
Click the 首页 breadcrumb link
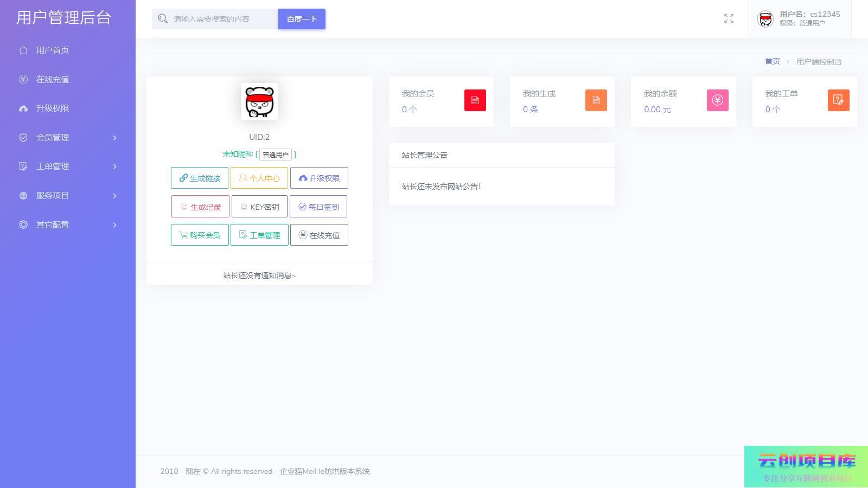click(x=772, y=62)
